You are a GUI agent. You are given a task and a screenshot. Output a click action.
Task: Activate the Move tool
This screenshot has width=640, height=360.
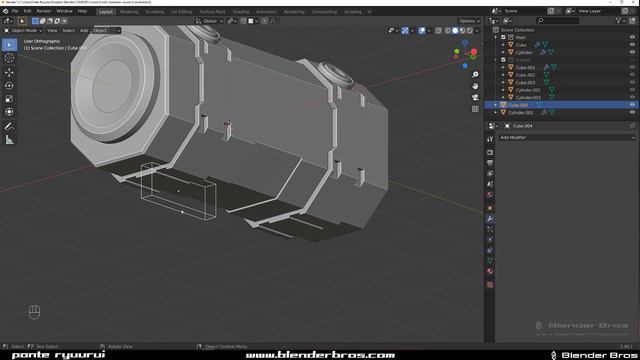click(x=9, y=72)
